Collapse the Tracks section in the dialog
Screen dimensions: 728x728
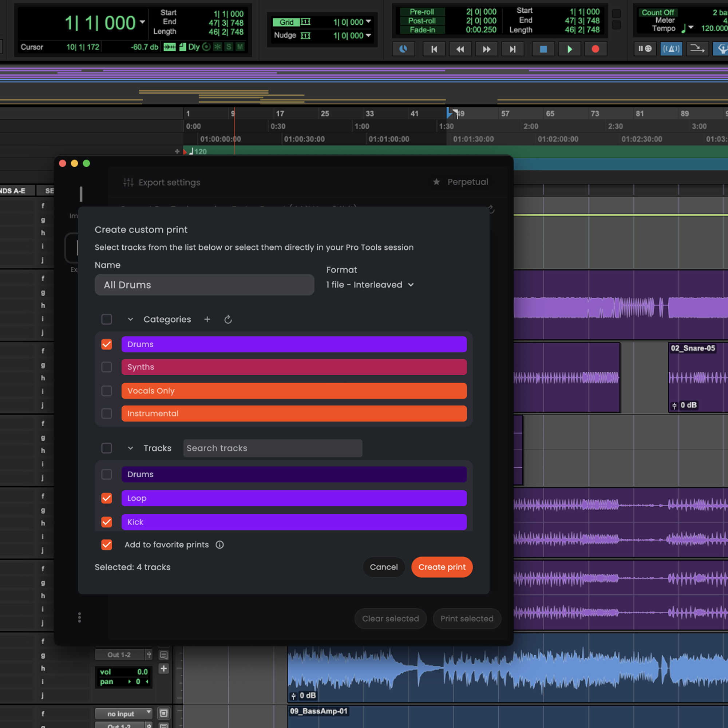pyautogui.click(x=130, y=448)
